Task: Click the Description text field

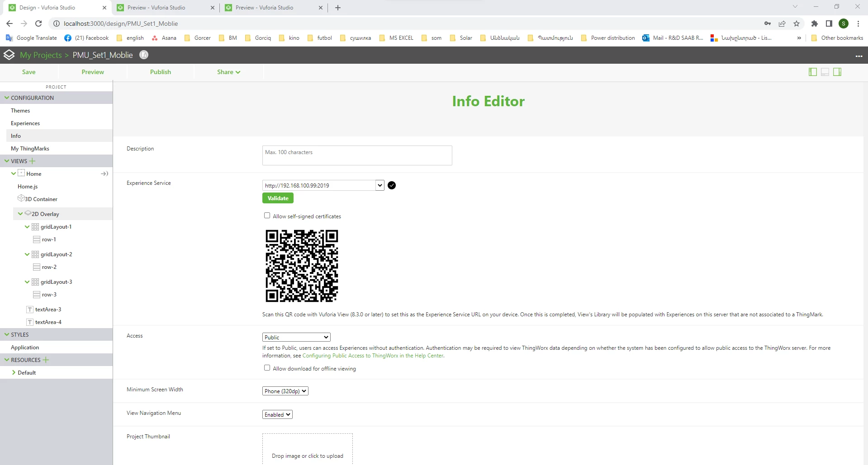Action: tap(357, 155)
